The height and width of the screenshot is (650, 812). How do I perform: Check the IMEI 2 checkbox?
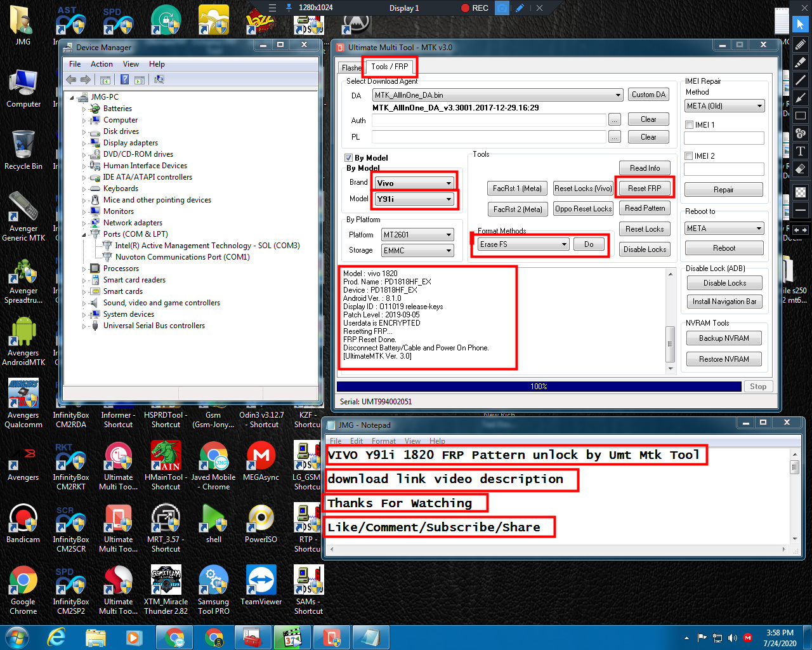click(689, 156)
